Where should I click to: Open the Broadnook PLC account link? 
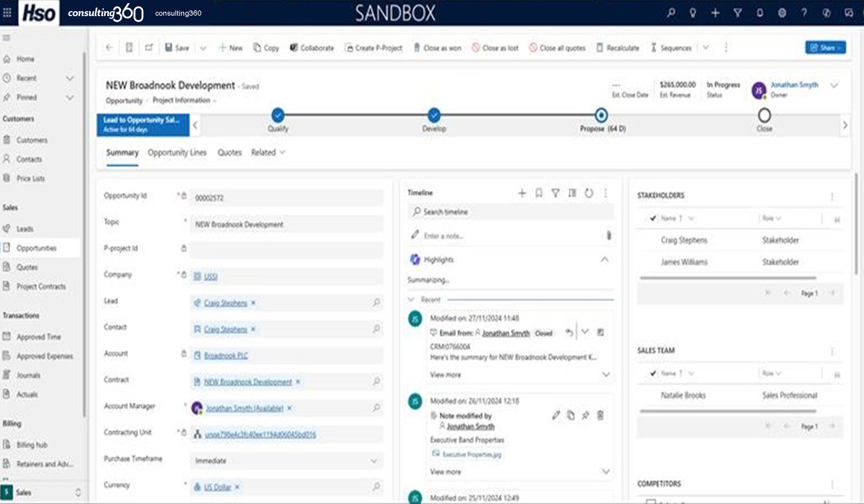[226, 355]
